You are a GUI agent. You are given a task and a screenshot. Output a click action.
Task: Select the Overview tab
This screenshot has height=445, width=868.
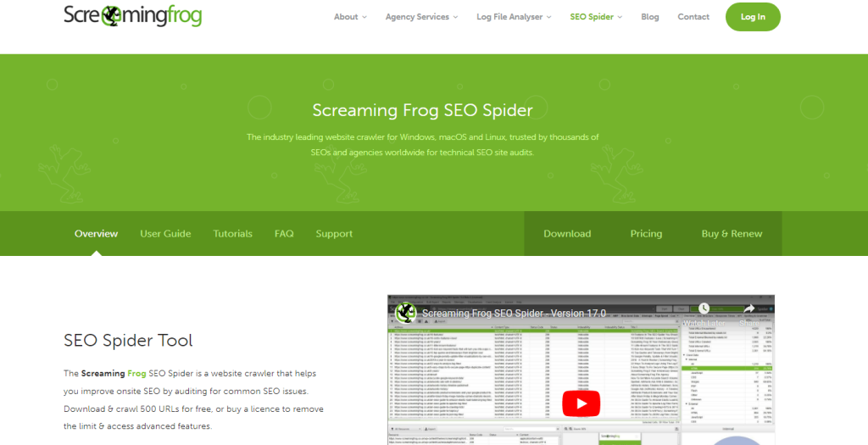[x=96, y=234]
